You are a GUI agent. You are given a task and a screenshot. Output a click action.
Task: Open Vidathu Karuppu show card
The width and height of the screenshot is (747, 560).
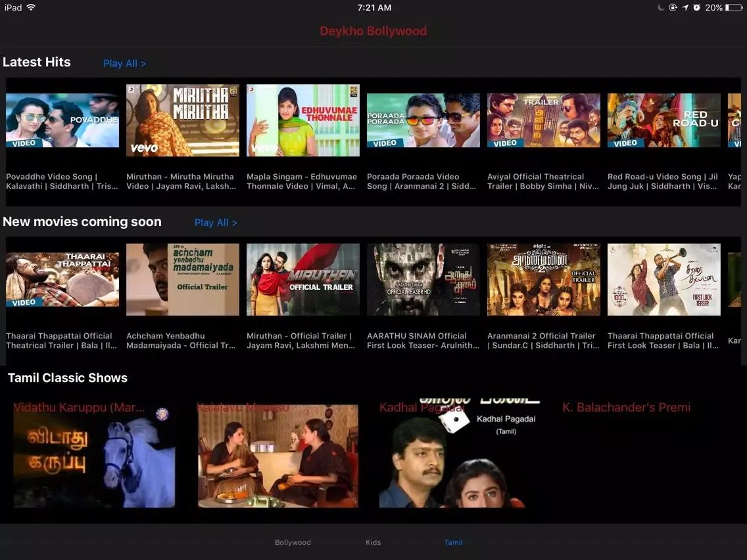pyautogui.click(x=94, y=455)
